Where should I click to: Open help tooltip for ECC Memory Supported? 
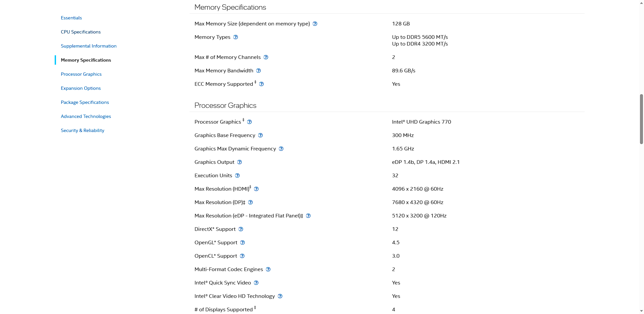(261, 84)
